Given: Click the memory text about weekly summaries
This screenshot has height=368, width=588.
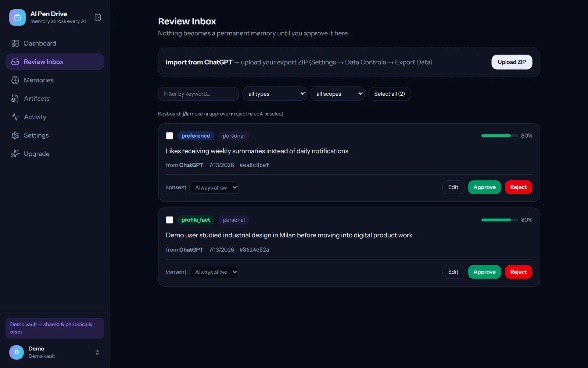Looking at the screenshot, I should pos(257,151).
